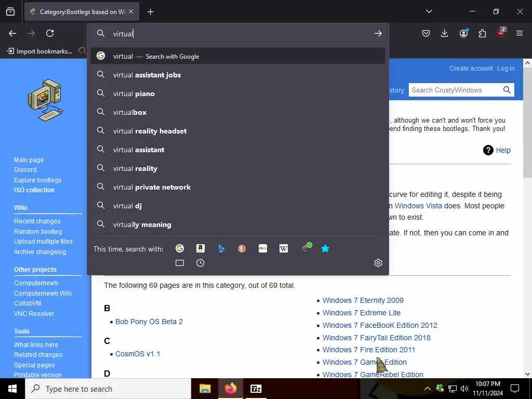Add the CrustyWindows search engine
This screenshot has width=532, height=399.
[x=307, y=247]
